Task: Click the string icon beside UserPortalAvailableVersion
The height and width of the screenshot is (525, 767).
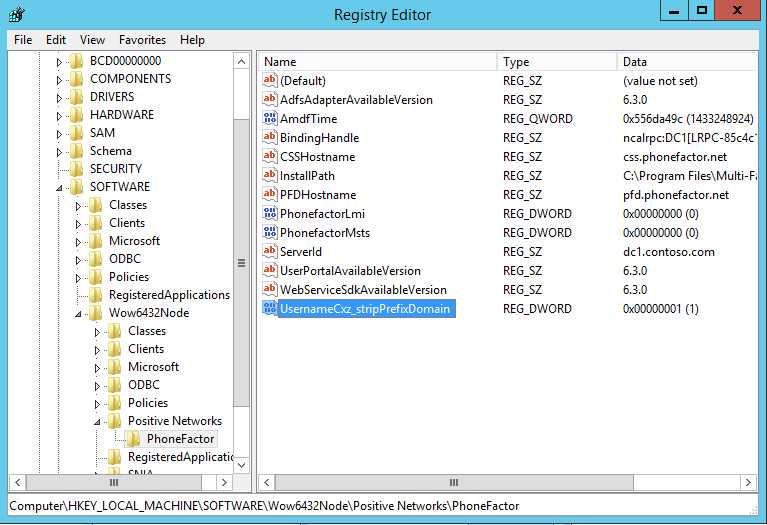Action: tap(270, 271)
